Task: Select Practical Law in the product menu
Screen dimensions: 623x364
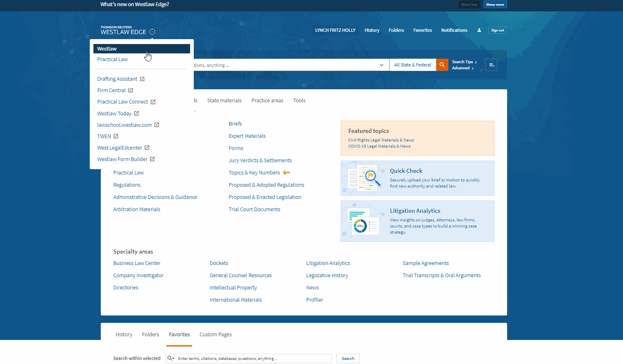Action: click(x=113, y=60)
